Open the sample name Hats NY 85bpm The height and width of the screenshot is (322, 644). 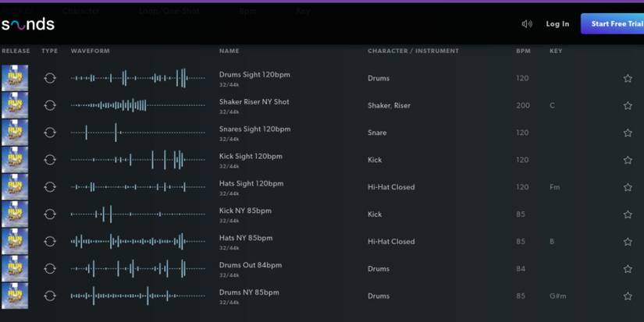click(x=246, y=238)
